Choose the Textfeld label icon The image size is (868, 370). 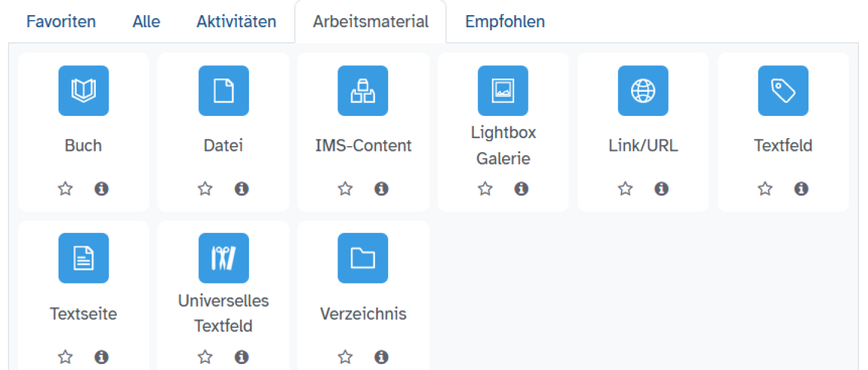click(782, 91)
